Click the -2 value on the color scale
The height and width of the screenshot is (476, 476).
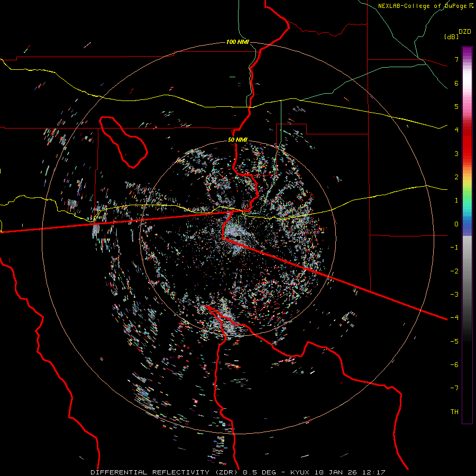454,271
